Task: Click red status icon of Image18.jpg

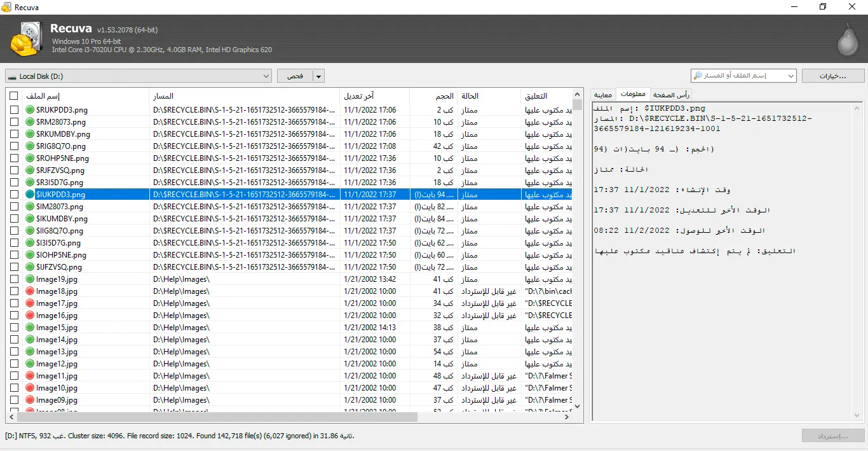Action: (x=30, y=291)
